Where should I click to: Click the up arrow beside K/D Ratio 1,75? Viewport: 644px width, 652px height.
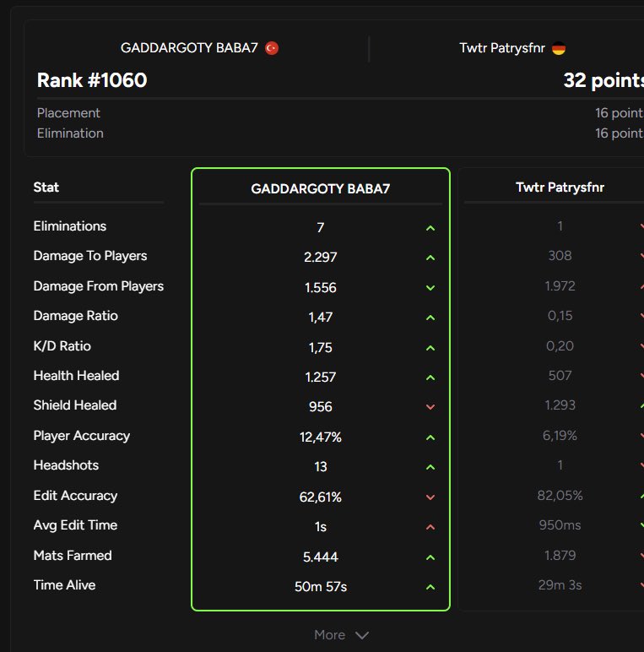click(x=430, y=348)
